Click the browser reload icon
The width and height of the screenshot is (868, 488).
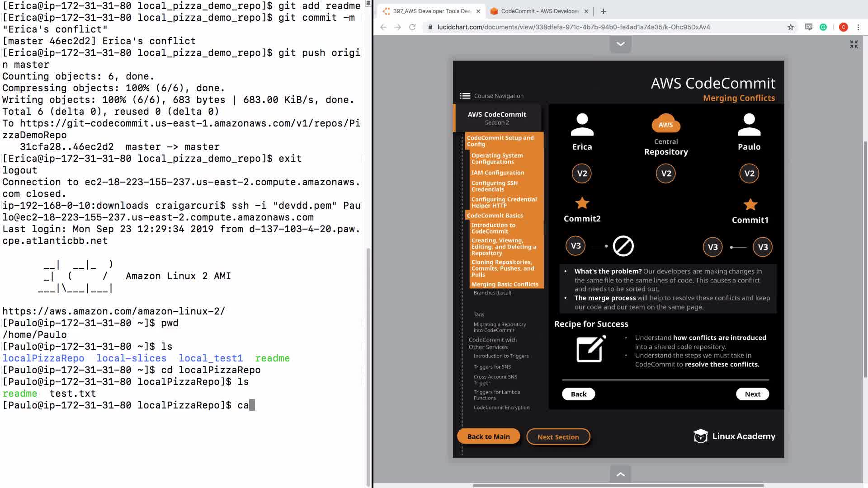(x=412, y=27)
